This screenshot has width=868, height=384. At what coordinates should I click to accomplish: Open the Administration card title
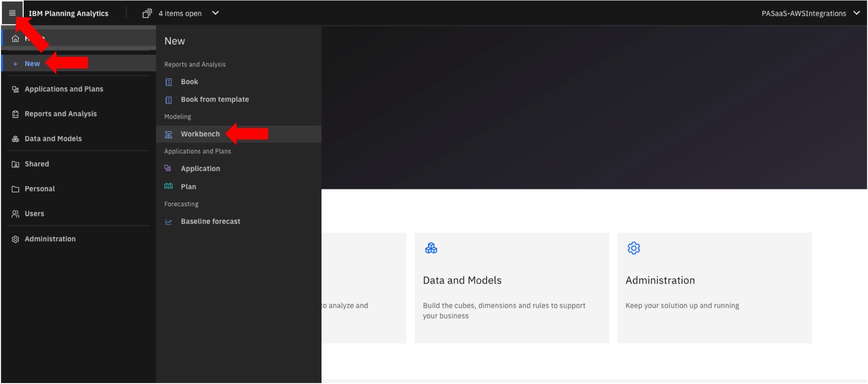(x=660, y=280)
